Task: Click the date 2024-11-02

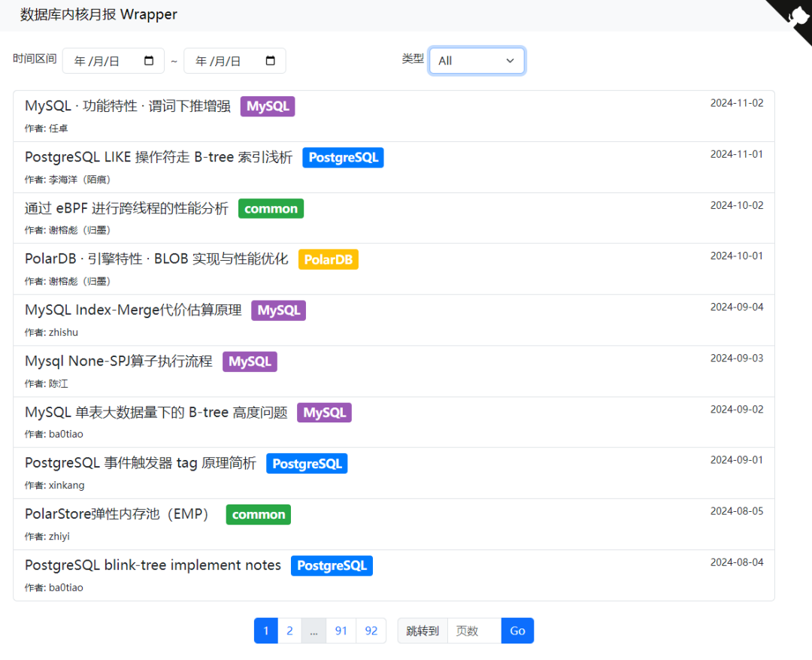Action: click(x=737, y=103)
